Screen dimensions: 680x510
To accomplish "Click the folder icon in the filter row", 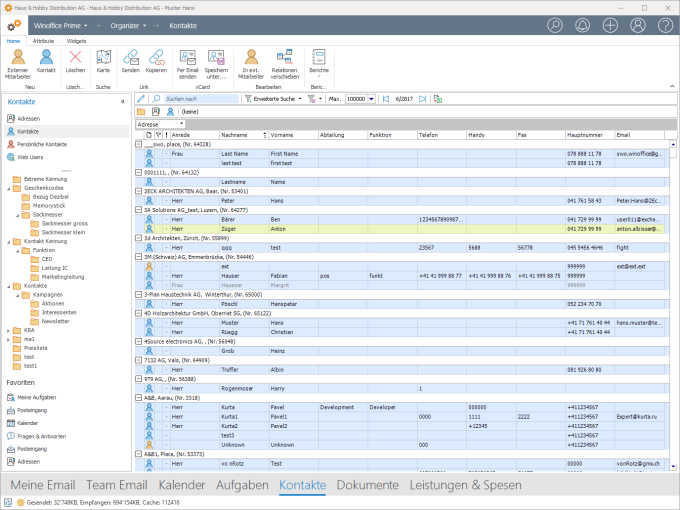I will [x=141, y=112].
